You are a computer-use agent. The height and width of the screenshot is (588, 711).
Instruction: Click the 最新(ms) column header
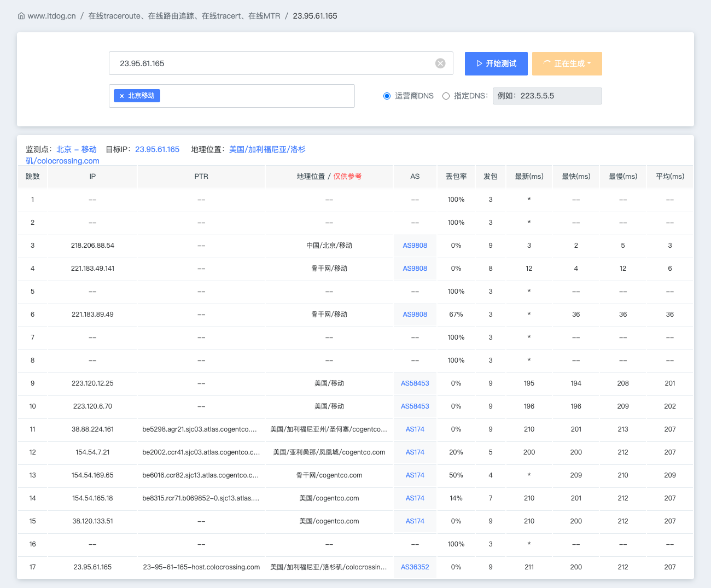point(529,177)
